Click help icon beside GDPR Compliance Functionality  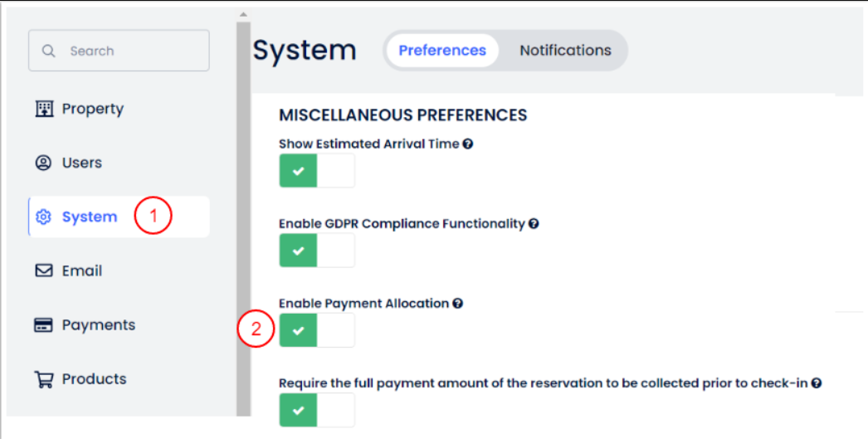[534, 223]
